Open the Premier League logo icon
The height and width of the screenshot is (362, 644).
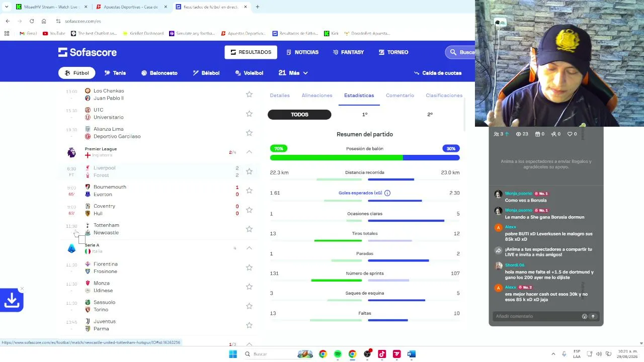[71, 152]
